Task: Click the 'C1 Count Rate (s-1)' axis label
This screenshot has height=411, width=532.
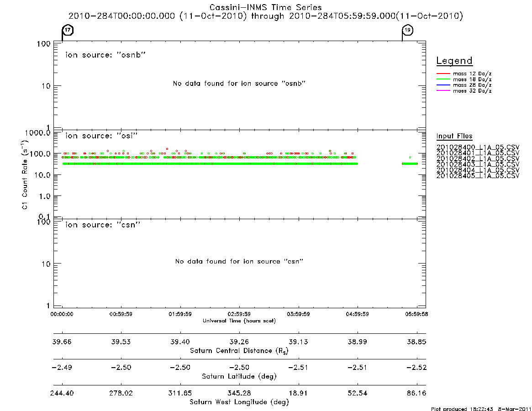Action: pyautogui.click(x=24, y=174)
